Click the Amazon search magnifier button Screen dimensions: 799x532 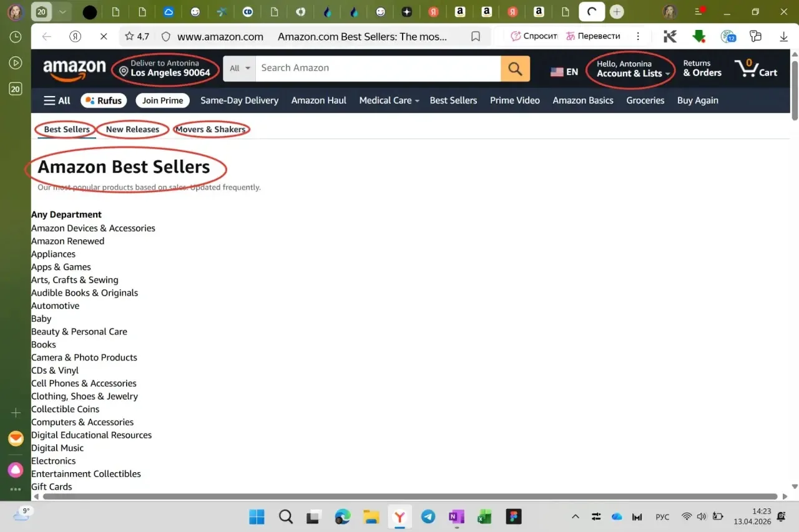tap(515, 69)
